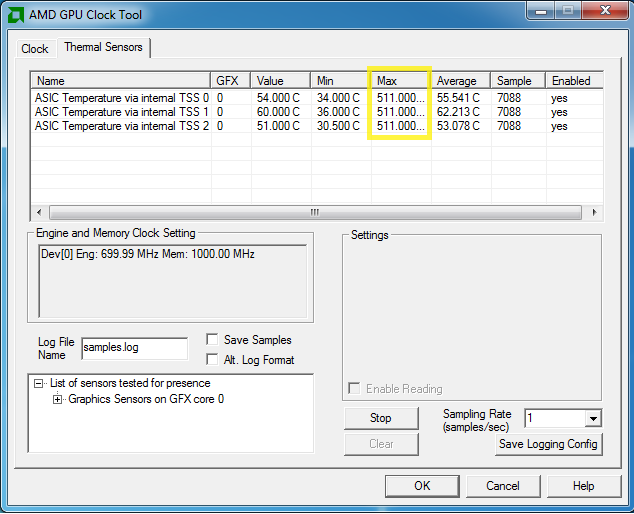This screenshot has height=514, width=634.
Task: Open Help with the Help button
Action: pyautogui.click(x=584, y=486)
